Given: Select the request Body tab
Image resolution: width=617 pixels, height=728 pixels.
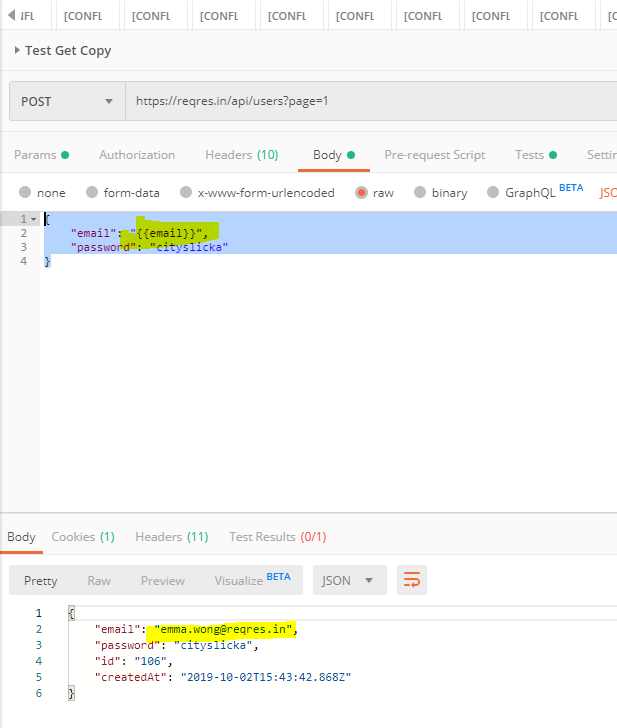Looking at the screenshot, I should (x=334, y=155).
